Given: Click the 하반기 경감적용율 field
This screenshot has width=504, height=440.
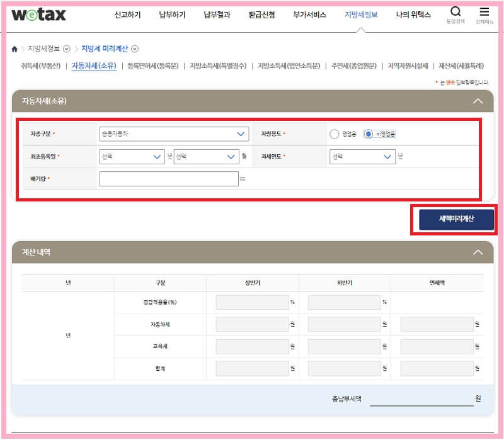Looking at the screenshot, I should click(x=344, y=303).
